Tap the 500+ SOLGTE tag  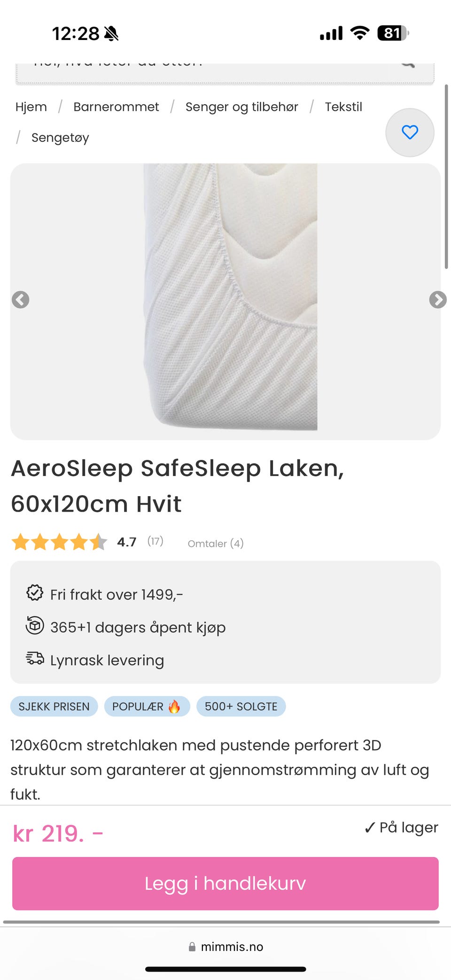[x=241, y=707]
